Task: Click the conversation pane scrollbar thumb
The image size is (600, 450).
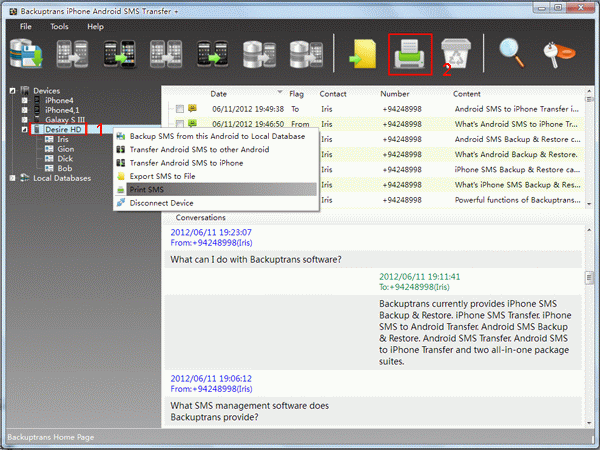Action: click(x=589, y=277)
